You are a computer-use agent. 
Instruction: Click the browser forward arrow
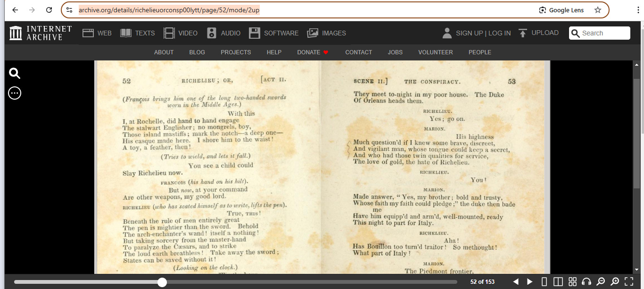click(32, 10)
